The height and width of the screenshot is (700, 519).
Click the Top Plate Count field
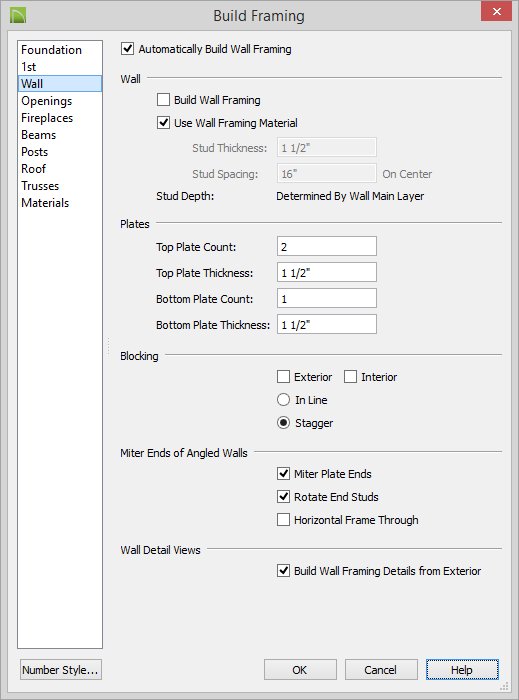[x=327, y=246]
